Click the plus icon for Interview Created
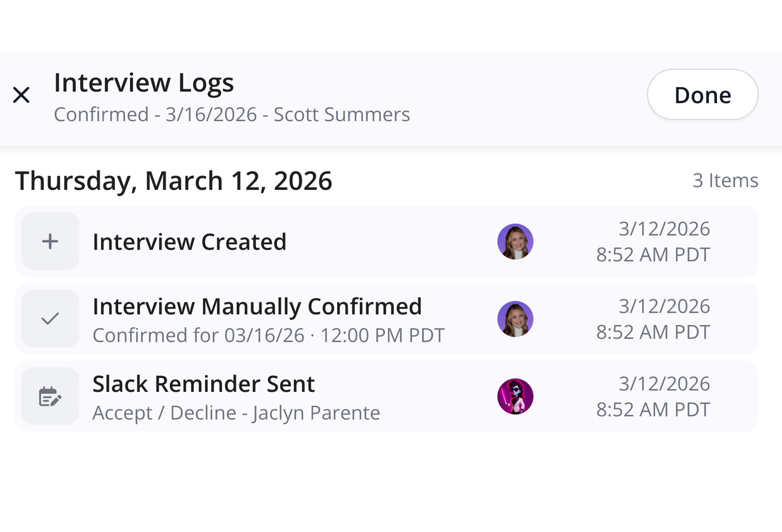Viewport: 782px width, 532px height. point(50,241)
